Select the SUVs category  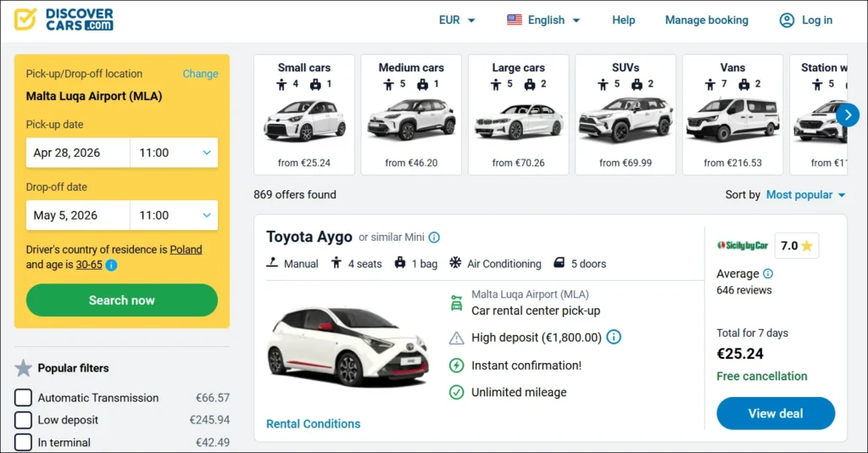click(x=626, y=115)
